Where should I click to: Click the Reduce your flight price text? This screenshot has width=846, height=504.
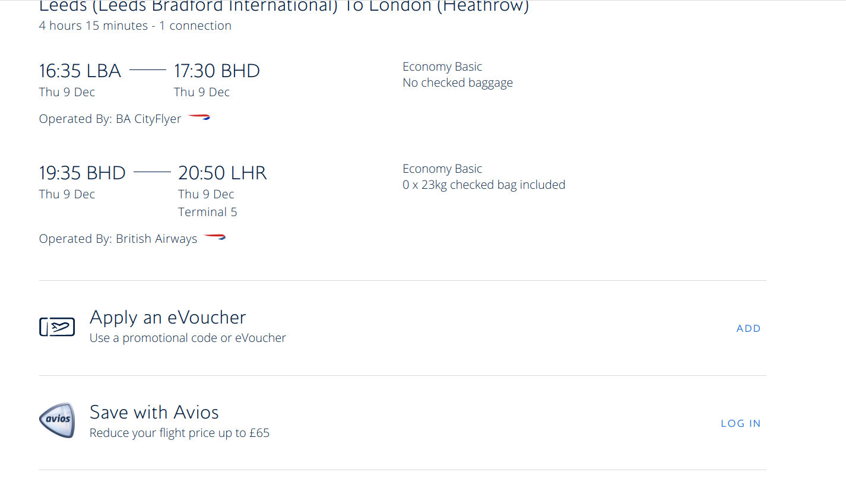coord(179,433)
